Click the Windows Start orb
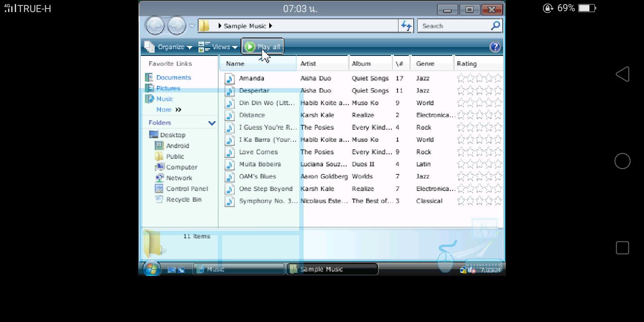The height and width of the screenshot is (322, 644). (x=152, y=269)
